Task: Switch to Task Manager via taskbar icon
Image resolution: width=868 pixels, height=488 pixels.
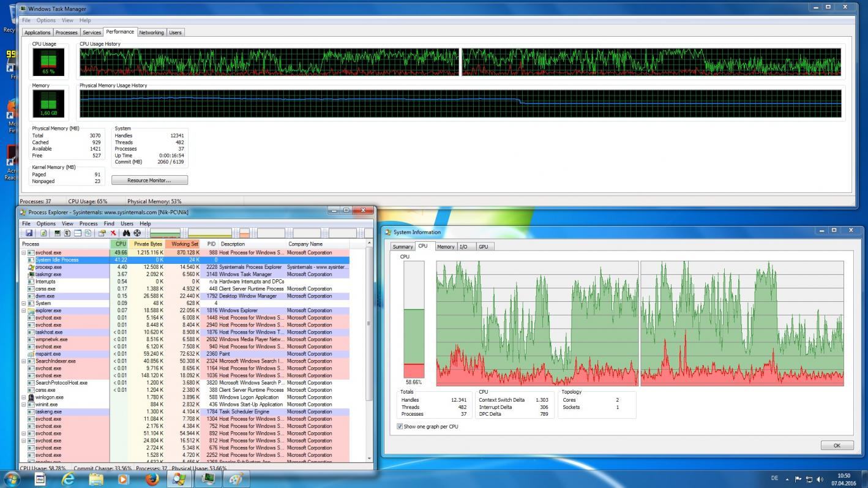Action: click(208, 479)
